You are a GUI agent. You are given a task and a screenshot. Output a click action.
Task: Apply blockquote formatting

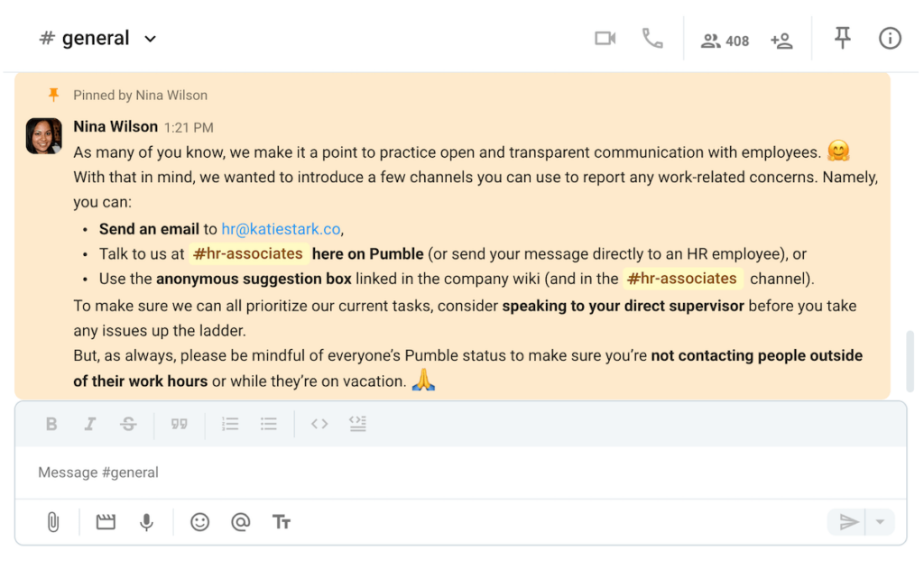tap(179, 424)
